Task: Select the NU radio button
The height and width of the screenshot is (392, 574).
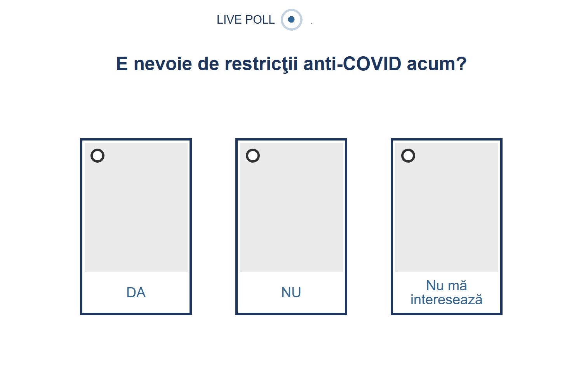Action: tap(253, 156)
